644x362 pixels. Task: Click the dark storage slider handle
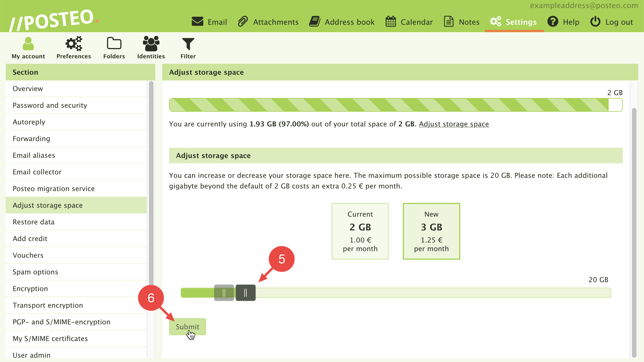[x=246, y=293]
